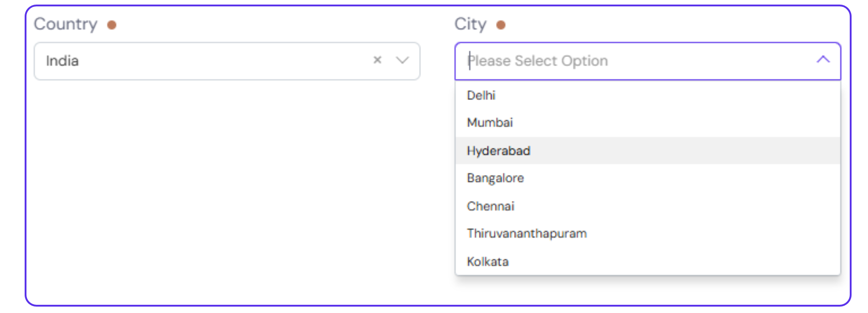Pick Kolkata from the city list

tap(487, 262)
